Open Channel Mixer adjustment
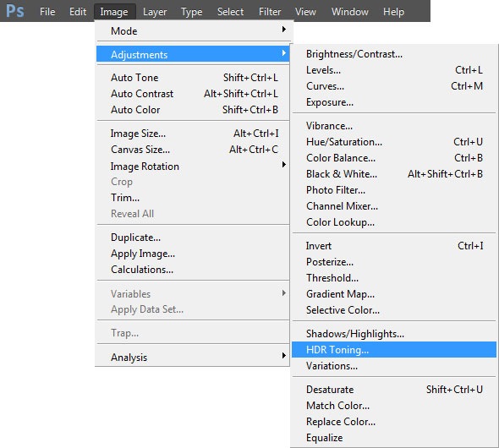499x448 pixels. (394, 206)
